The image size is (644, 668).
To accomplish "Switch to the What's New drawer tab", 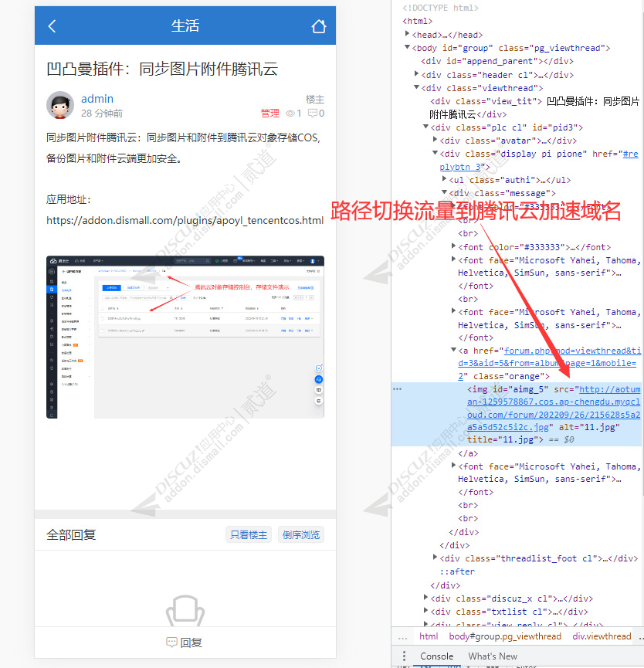I will coord(493,656).
